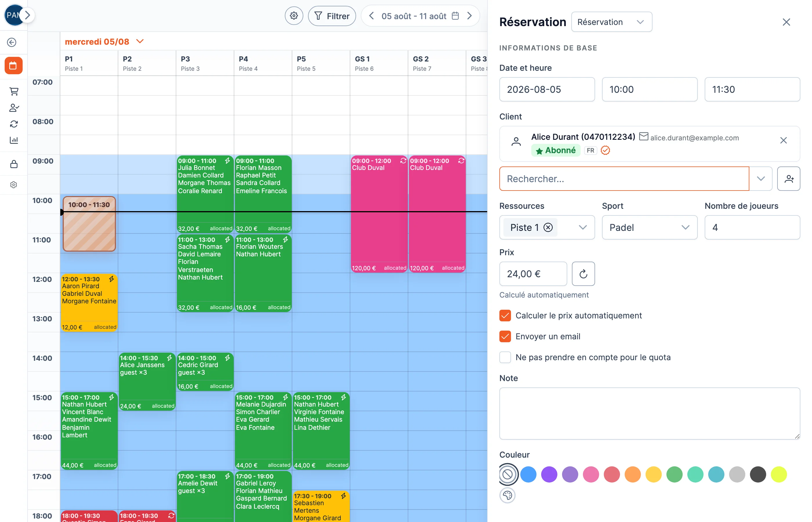Click the Filtrer button
Image resolution: width=812 pixels, height=522 pixels.
click(x=331, y=16)
